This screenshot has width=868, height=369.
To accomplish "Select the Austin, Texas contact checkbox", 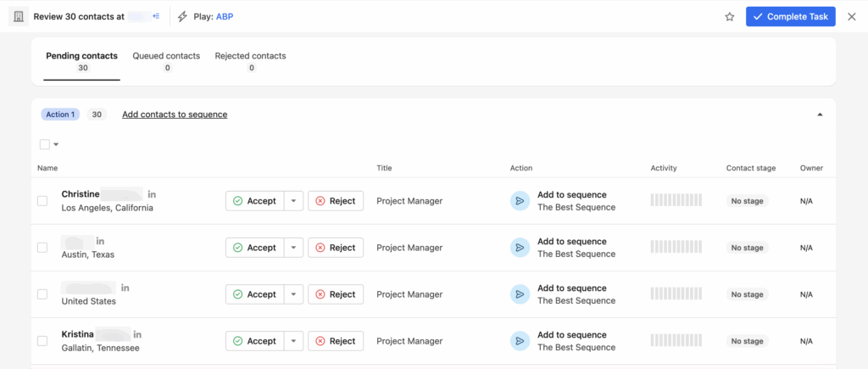I will [42, 248].
